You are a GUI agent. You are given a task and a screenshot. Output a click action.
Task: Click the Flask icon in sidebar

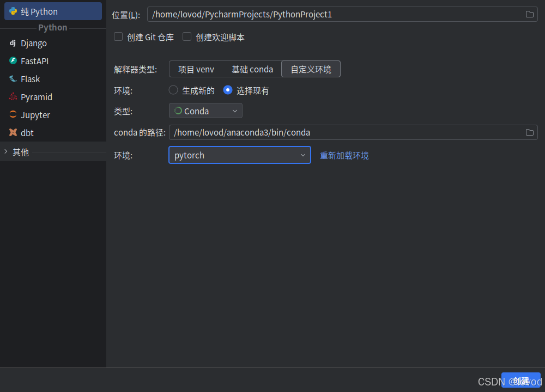(13, 79)
